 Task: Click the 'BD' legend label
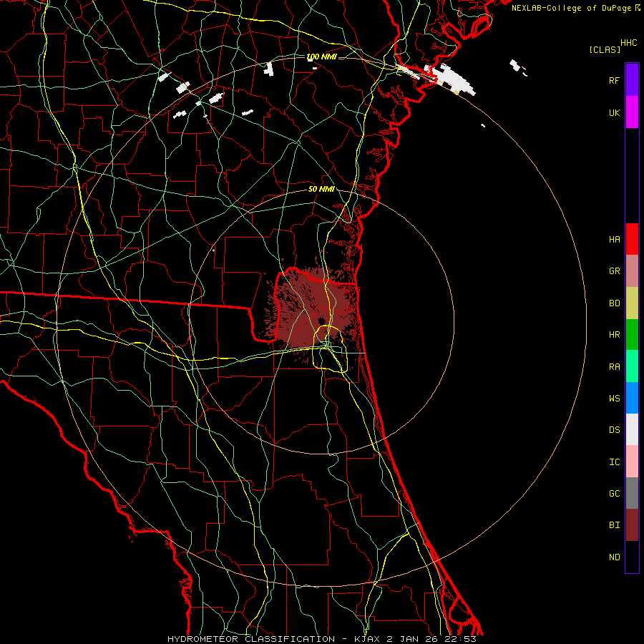(614, 303)
